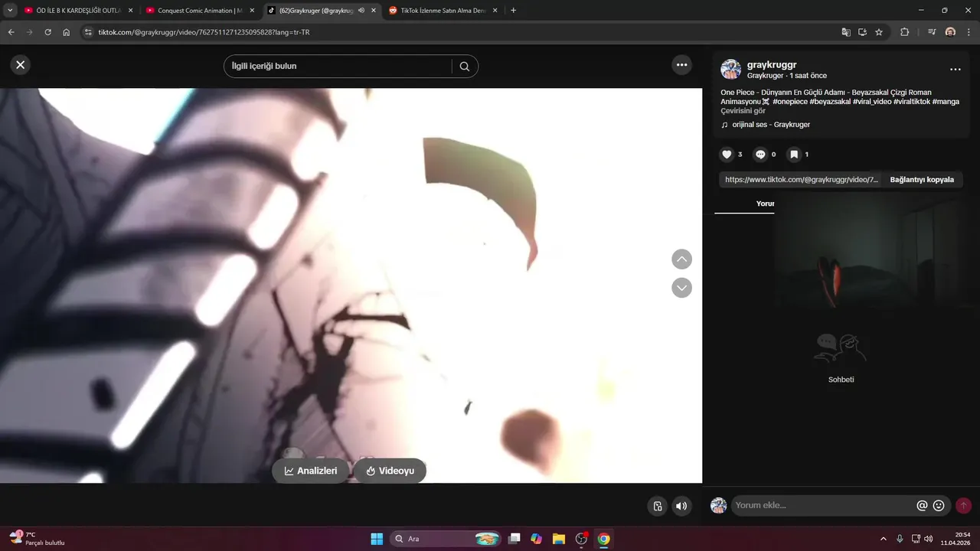Reload the page with the refresh icon
The image size is (980, 551).
click(x=47, y=32)
